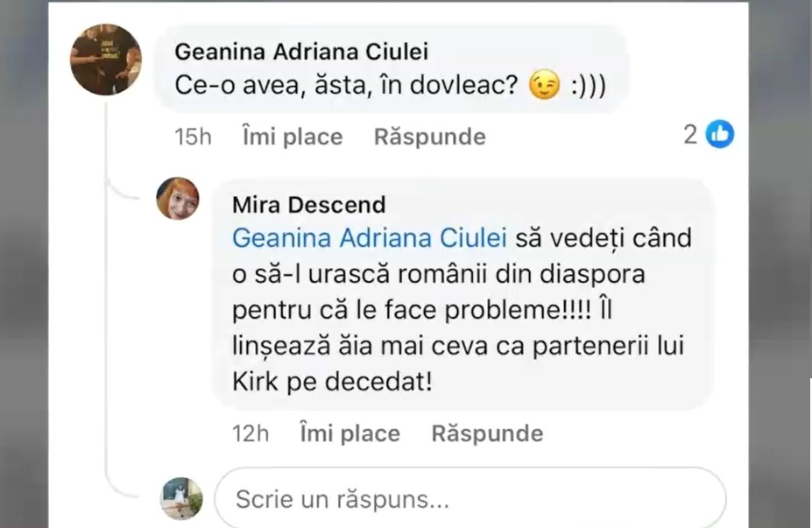Like Geanina's comment with Îmi place
The image size is (812, 528).
pyautogui.click(x=292, y=137)
